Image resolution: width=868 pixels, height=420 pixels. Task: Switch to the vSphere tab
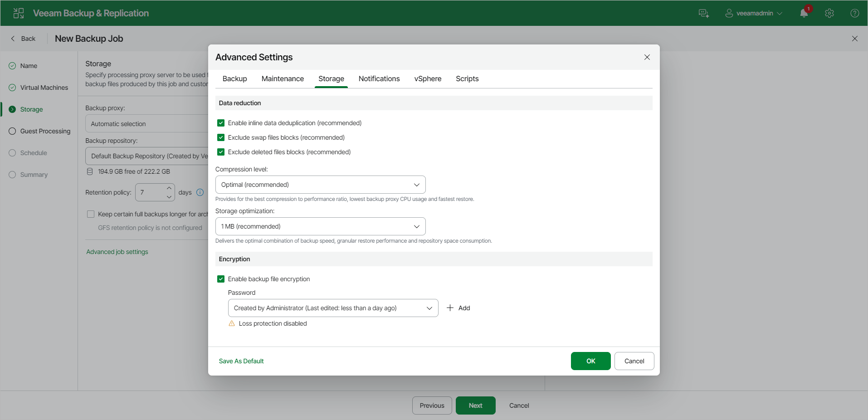click(x=428, y=78)
